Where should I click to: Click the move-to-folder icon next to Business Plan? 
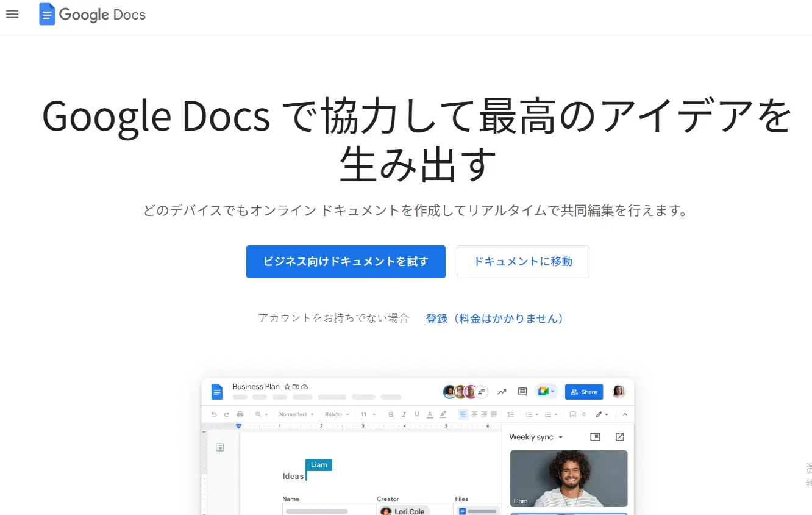[x=296, y=387]
